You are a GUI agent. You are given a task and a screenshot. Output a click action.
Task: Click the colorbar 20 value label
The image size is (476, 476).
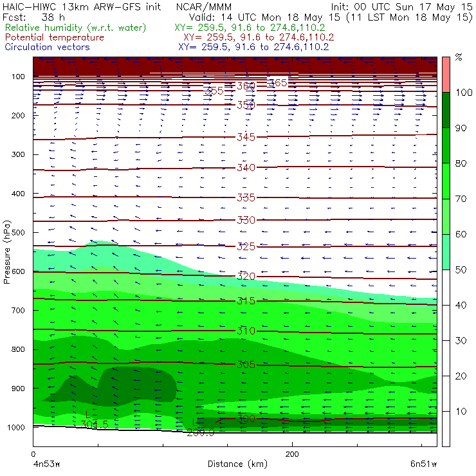[x=461, y=376]
